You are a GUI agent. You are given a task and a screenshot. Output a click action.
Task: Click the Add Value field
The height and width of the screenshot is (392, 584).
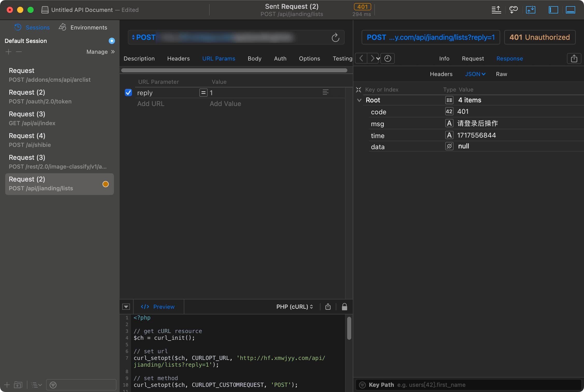(x=225, y=104)
